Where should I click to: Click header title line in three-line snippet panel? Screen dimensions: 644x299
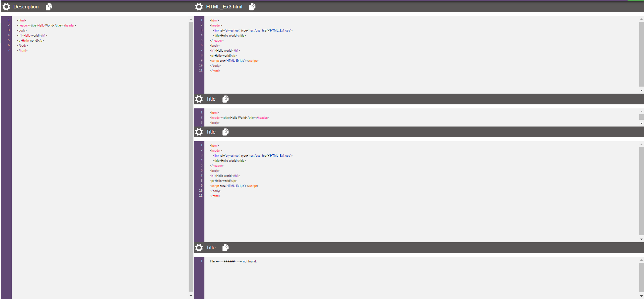(x=239, y=118)
